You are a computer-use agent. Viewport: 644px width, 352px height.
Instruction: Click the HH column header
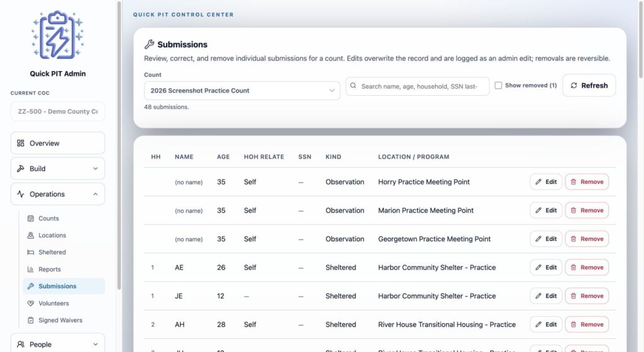coord(156,157)
